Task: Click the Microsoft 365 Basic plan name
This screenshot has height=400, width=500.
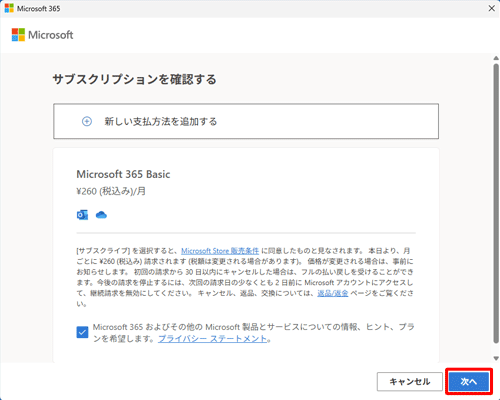Action: (x=123, y=174)
